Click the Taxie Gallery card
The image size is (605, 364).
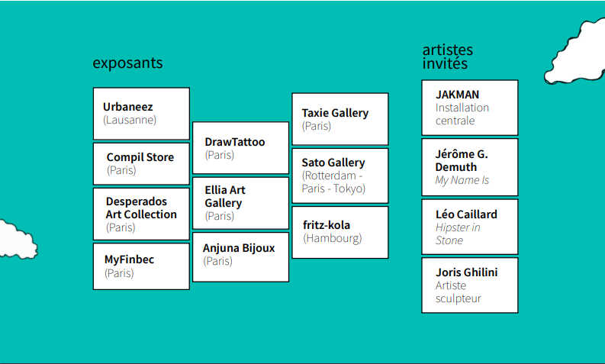click(340, 119)
